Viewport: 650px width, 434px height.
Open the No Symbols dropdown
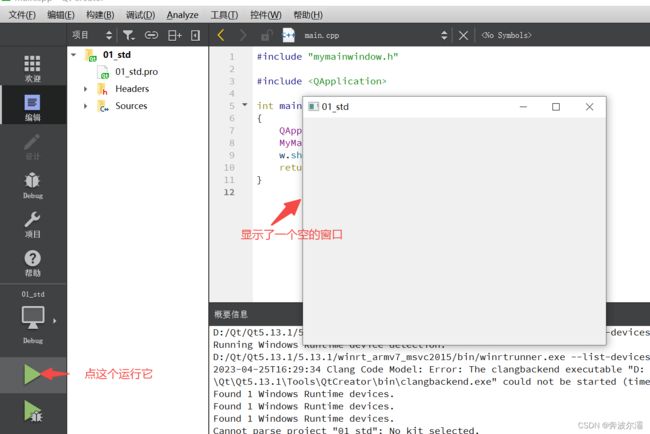click(507, 35)
